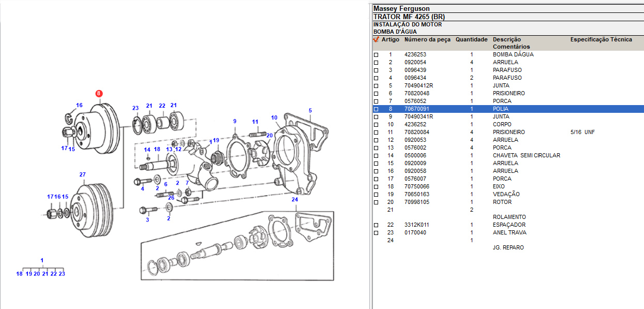Toggle checkbox for item 20 ROTOR
Screen dimensions: 644x309
pos(376,202)
